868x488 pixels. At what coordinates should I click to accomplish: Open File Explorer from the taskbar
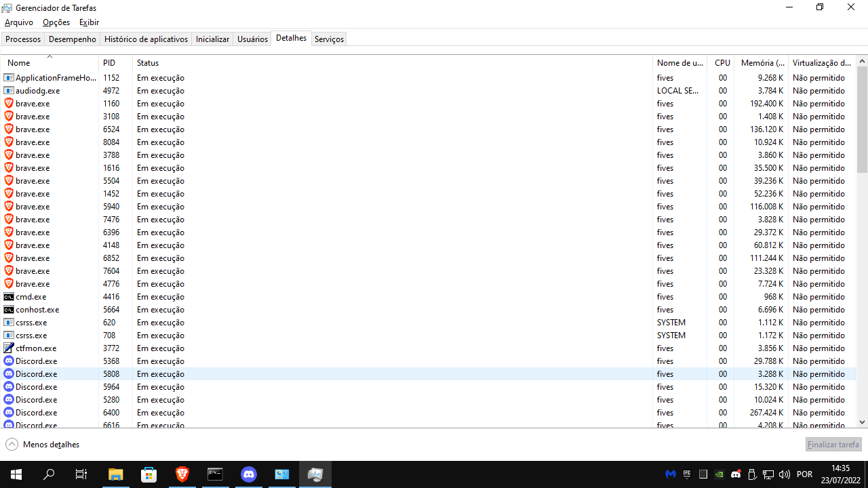[116, 474]
